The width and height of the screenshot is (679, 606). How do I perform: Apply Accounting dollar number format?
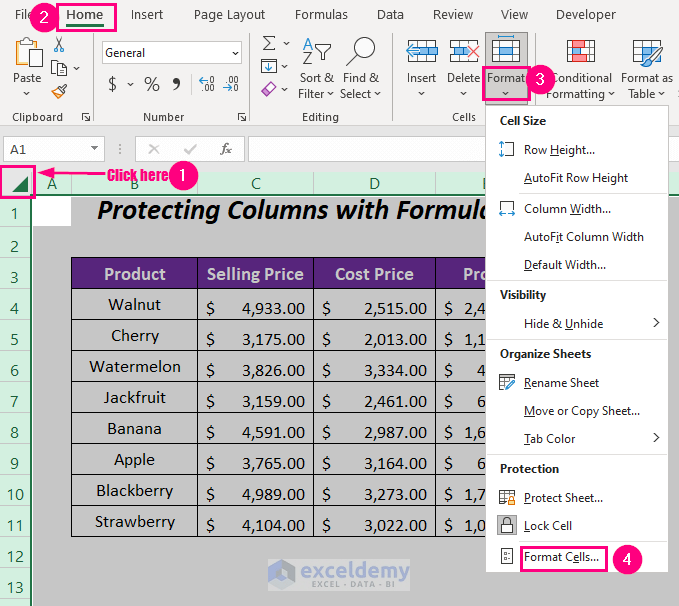(113, 84)
